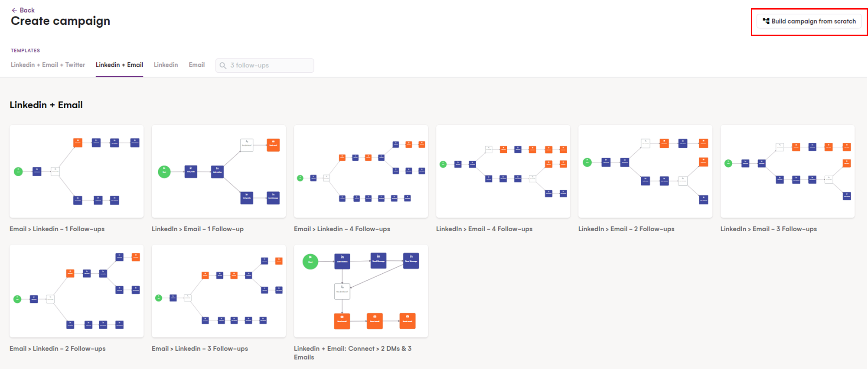Open the Linkedin-only templates tab
Screen dimensions: 868x369
166,65
